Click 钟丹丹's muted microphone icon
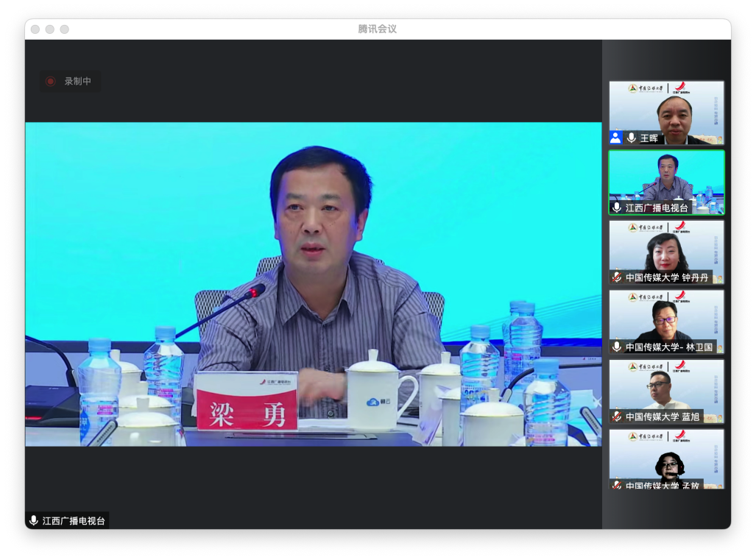756x560 pixels. coord(617,277)
